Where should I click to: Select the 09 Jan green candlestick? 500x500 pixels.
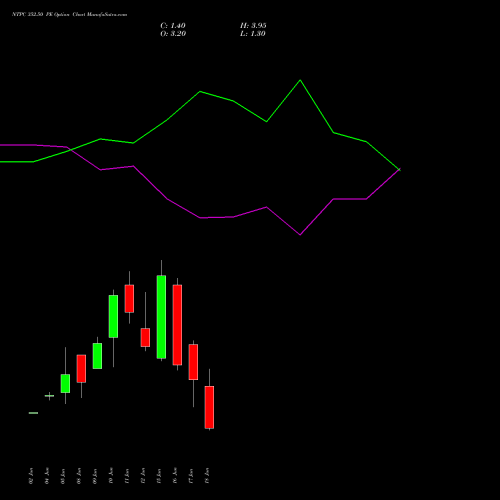[97, 356]
